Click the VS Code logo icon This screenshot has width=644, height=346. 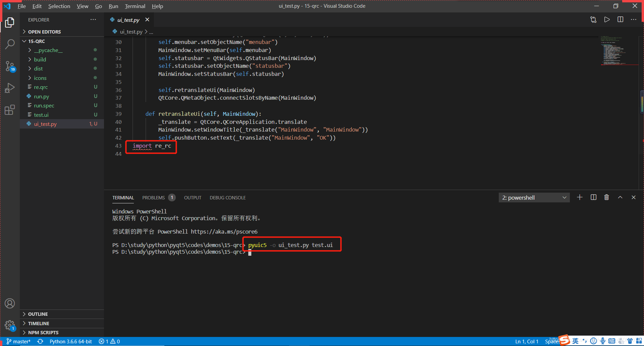7,6
